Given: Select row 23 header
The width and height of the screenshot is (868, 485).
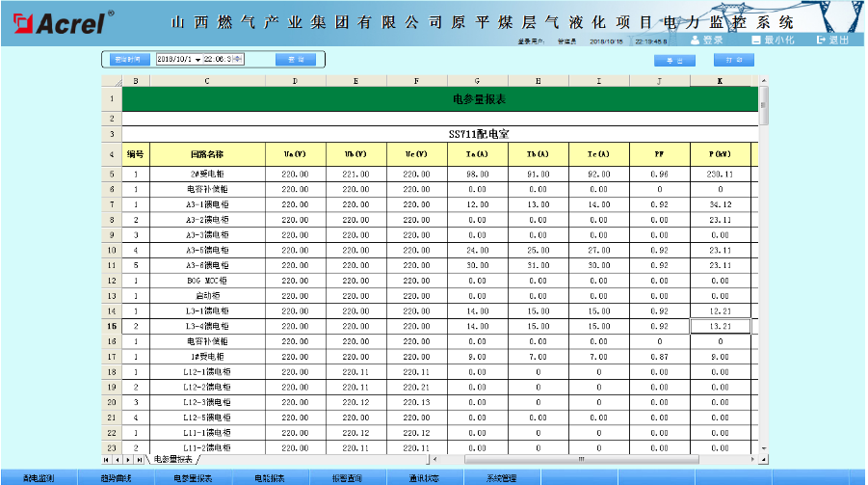Looking at the screenshot, I should point(112,447).
